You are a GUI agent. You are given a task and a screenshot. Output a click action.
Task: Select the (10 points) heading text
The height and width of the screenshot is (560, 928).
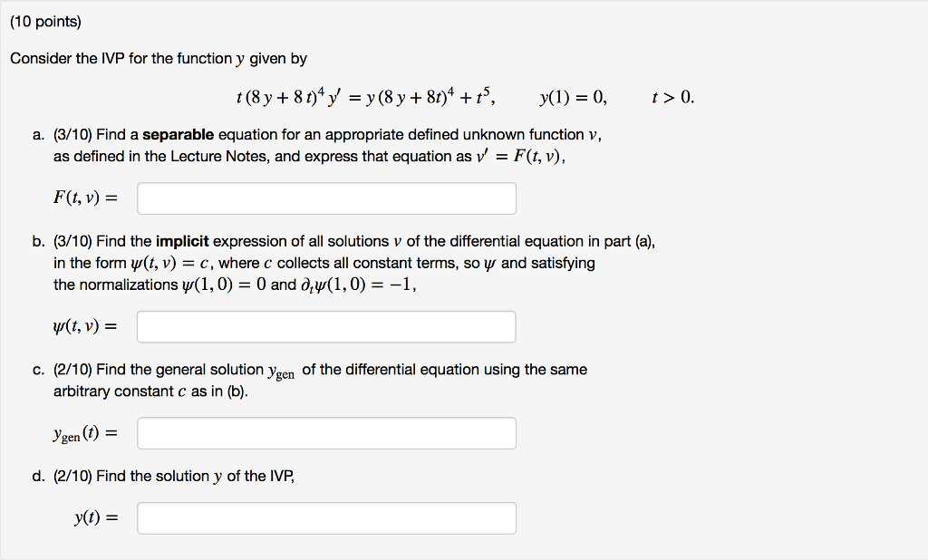[x=47, y=21]
